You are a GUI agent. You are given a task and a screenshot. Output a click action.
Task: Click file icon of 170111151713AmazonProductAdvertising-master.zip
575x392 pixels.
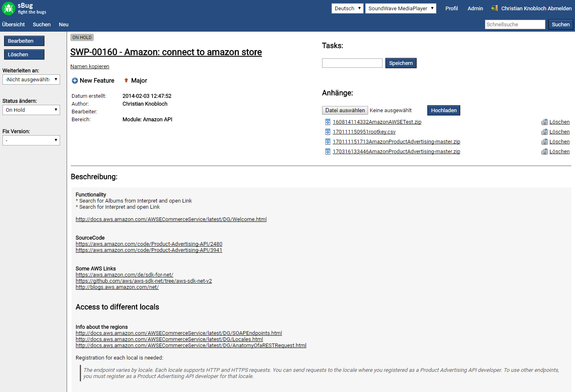tap(328, 142)
